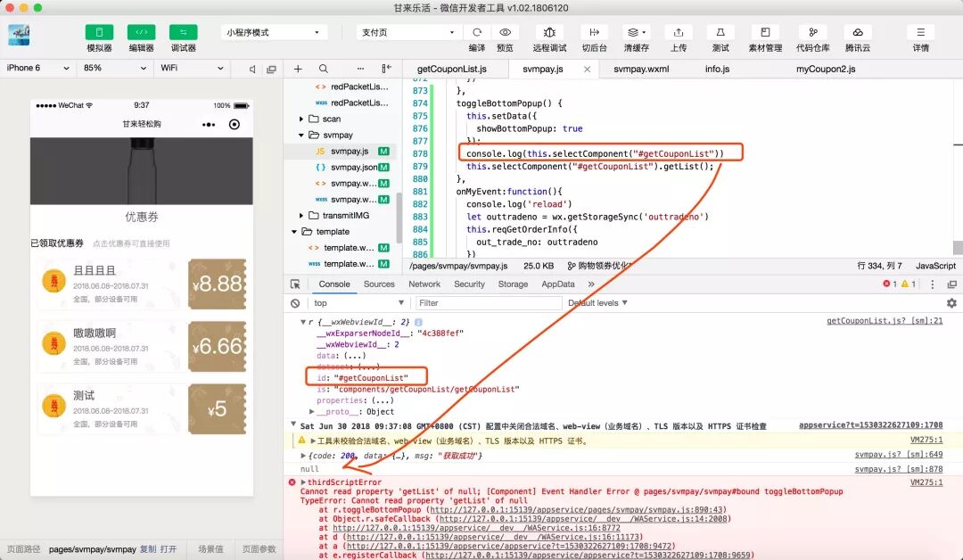Select svmpay.js in file tree

coord(350,151)
